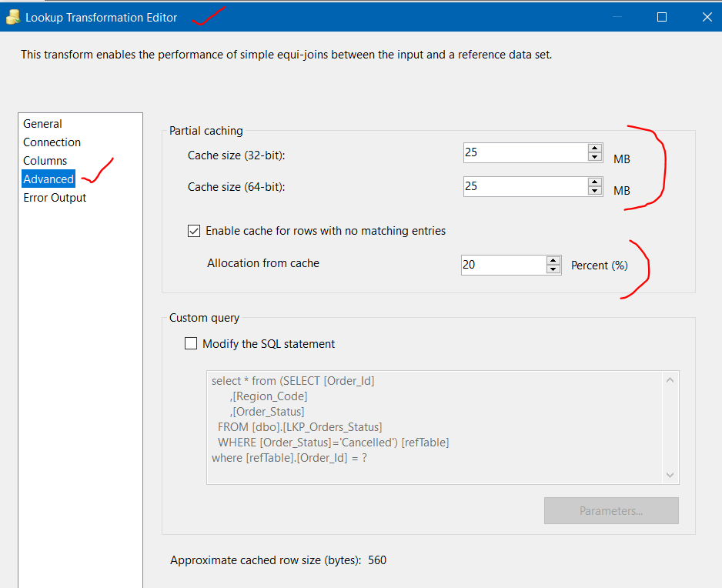This screenshot has width=722, height=588.
Task: Click the 'Partial caching' group heading
Action: [x=206, y=131]
